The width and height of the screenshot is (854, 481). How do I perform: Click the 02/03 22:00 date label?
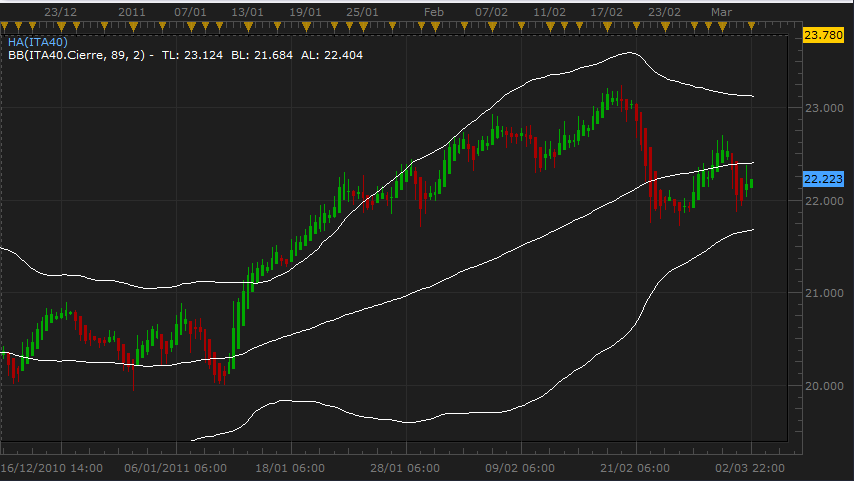click(x=749, y=468)
